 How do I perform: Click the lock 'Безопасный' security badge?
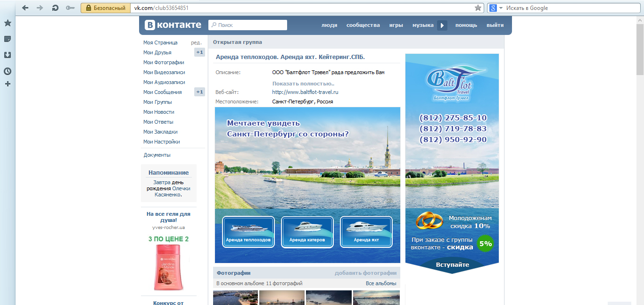(x=106, y=8)
